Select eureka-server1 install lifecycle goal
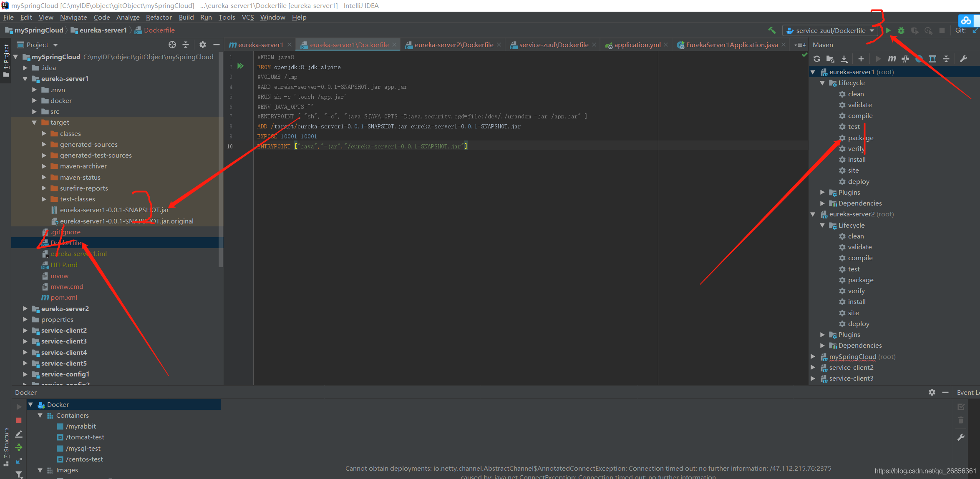The image size is (980, 479). tap(857, 159)
